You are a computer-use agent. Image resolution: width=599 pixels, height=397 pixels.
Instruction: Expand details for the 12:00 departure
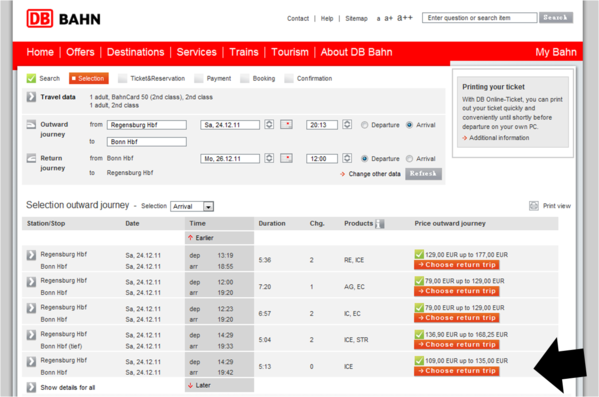point(31,282)
